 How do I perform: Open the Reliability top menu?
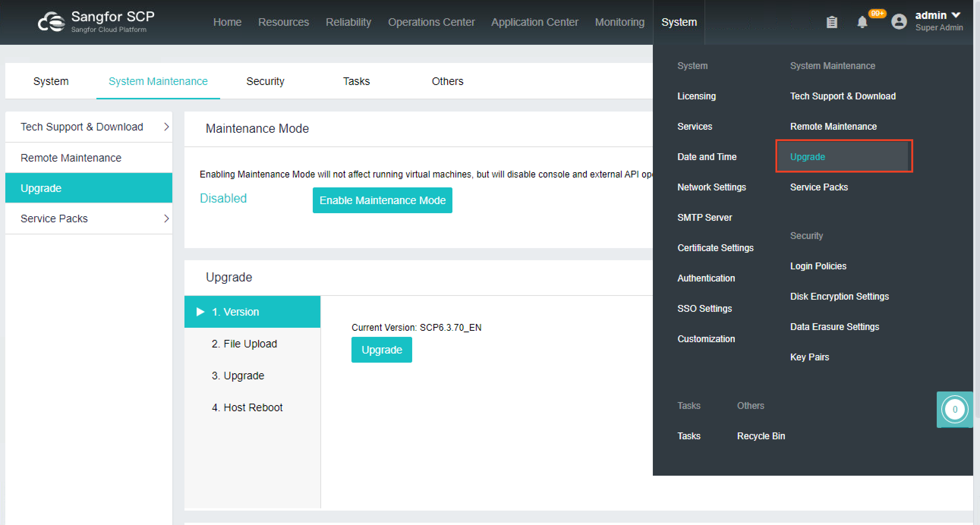(348, 22)
